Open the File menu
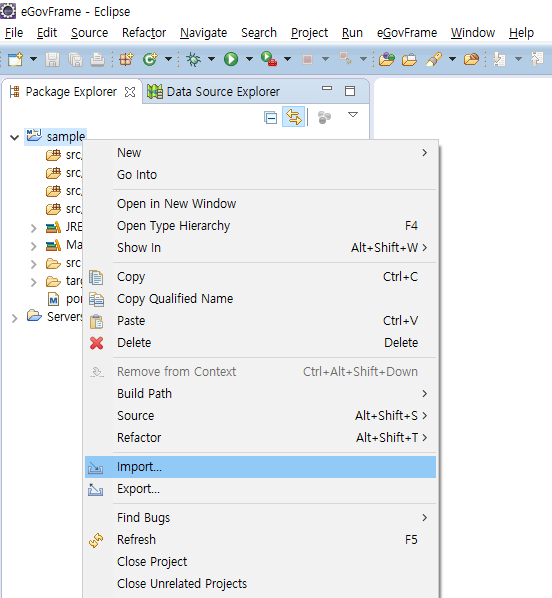Viewport: 552px width, 598px height. [x=14, y=33]
